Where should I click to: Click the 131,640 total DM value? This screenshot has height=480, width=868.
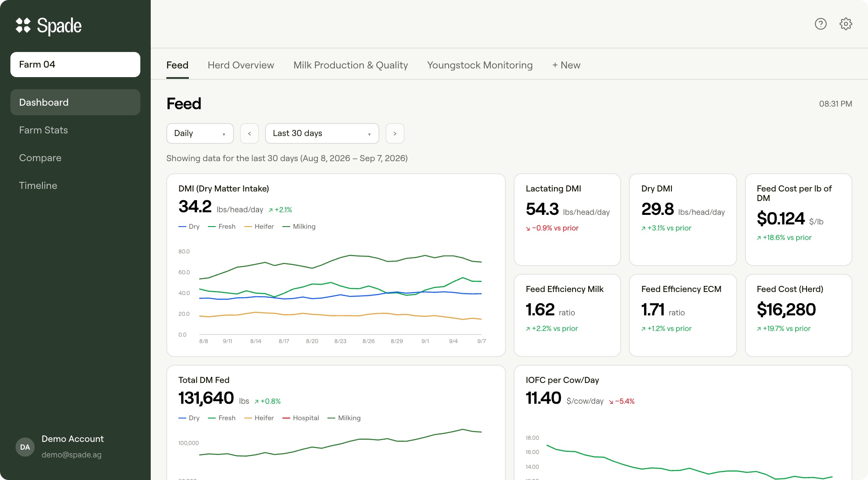coord(206,398)
